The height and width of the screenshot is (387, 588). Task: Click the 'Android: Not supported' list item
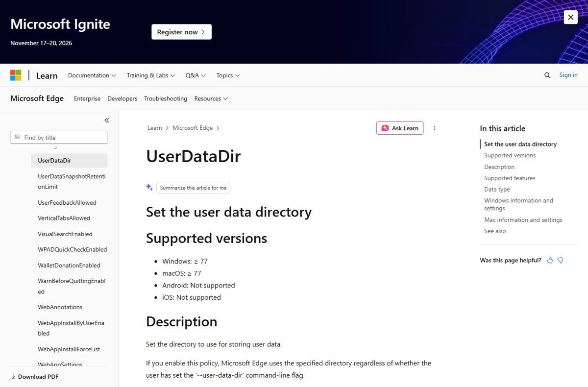click(x=198, y=285)
